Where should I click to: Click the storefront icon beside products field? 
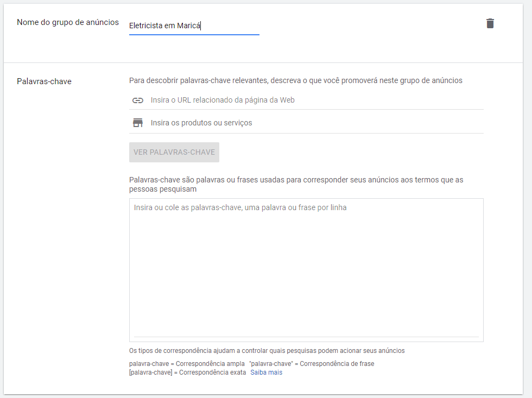(x=137, y=123)
